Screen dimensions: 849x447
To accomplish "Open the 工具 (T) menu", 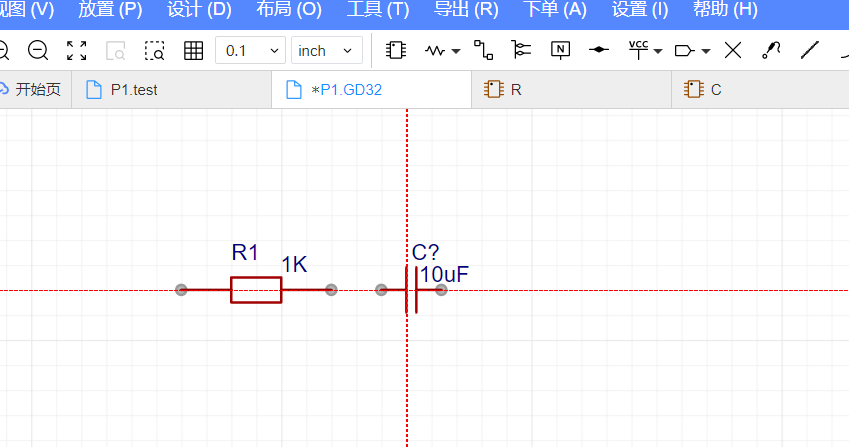I will 377,10.
